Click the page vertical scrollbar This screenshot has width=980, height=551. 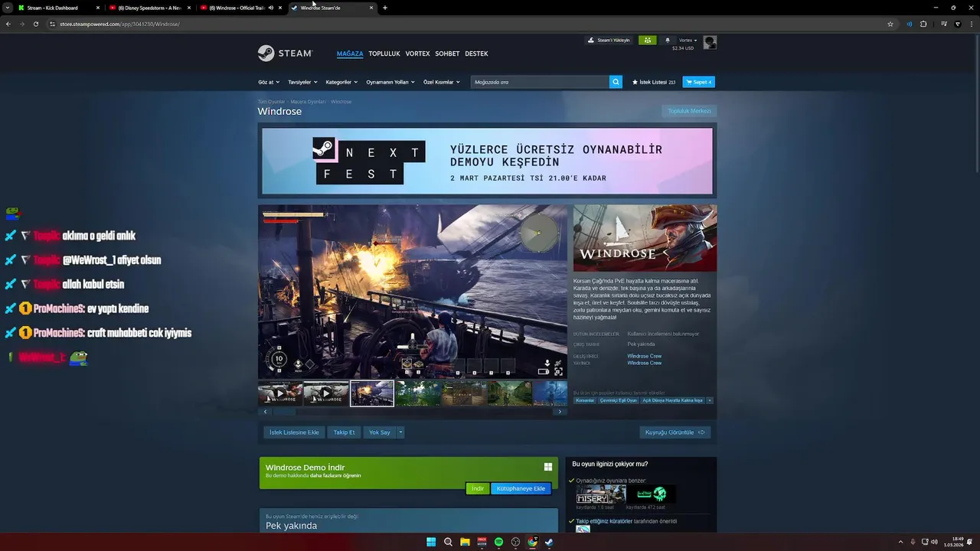coord(975,103)
